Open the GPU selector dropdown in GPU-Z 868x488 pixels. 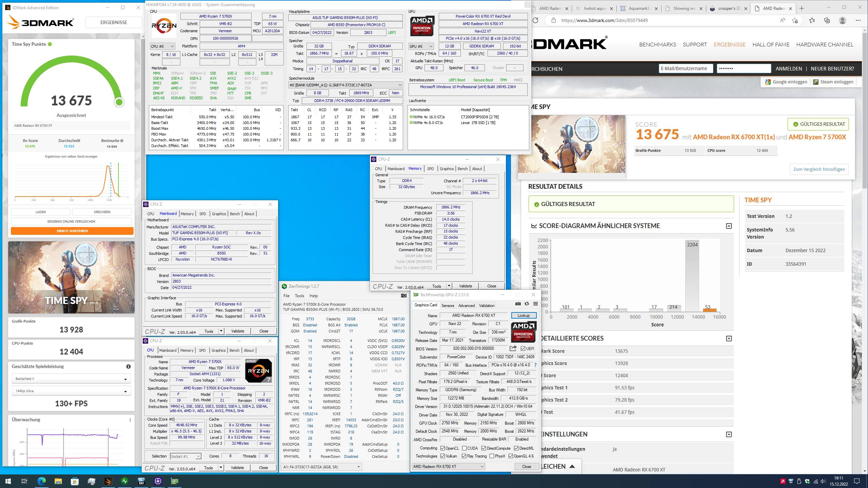pyautogui.click(x=448, y=467)
